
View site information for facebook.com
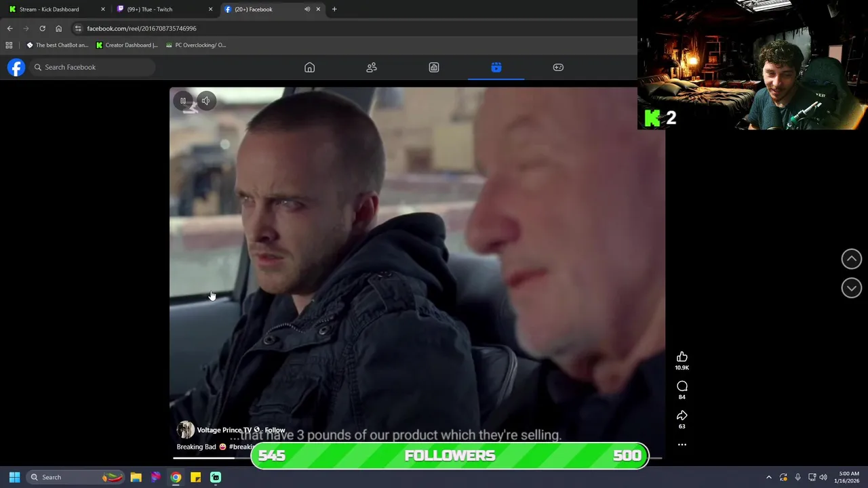[78, 28]
